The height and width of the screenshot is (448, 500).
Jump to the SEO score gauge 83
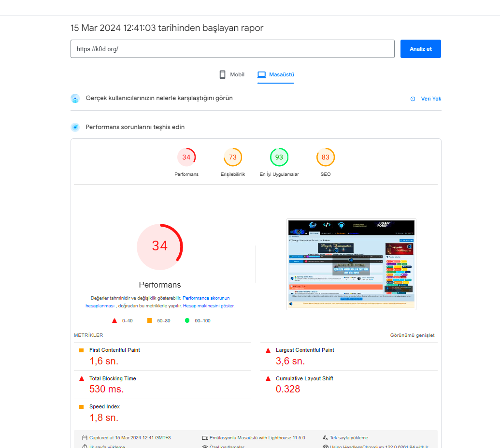click(326, 157)
